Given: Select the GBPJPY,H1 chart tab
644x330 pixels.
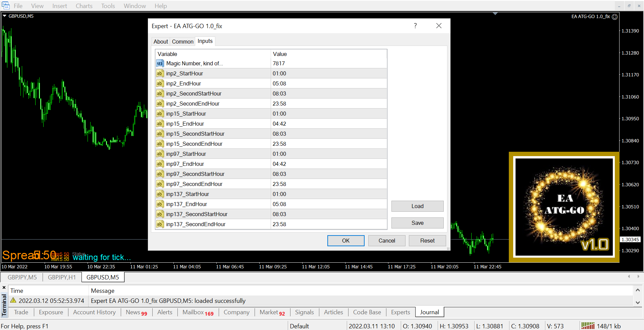Looking at the screenshot, I should [x=62, y=277].
